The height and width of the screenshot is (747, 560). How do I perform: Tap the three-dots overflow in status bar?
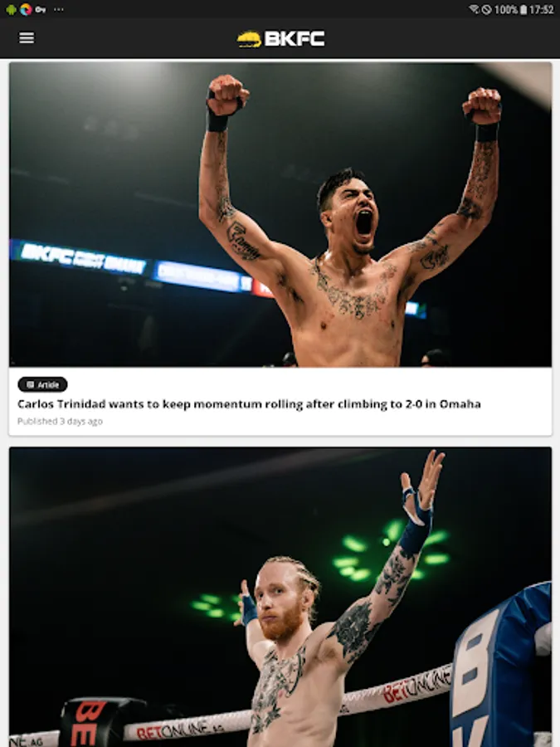tap(59, 9)
